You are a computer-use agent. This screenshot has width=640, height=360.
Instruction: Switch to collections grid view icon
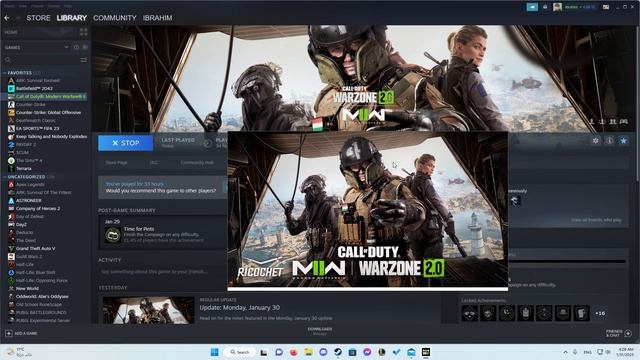point(84,32)
